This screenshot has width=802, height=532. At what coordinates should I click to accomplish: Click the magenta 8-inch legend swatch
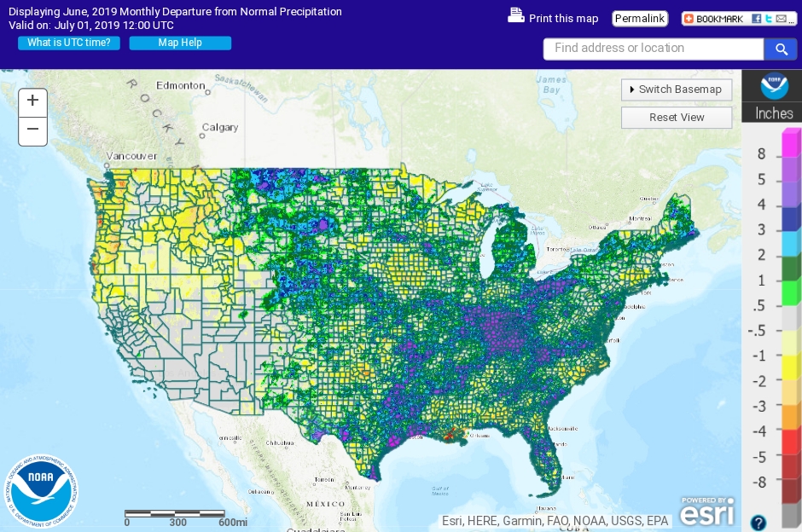click(x=791, y=143)
